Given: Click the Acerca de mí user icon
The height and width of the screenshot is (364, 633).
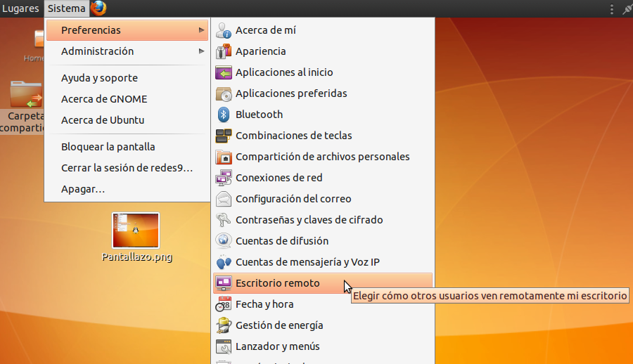Looking at the screenshot, I should pyautogui.click(x=223, y=30).
